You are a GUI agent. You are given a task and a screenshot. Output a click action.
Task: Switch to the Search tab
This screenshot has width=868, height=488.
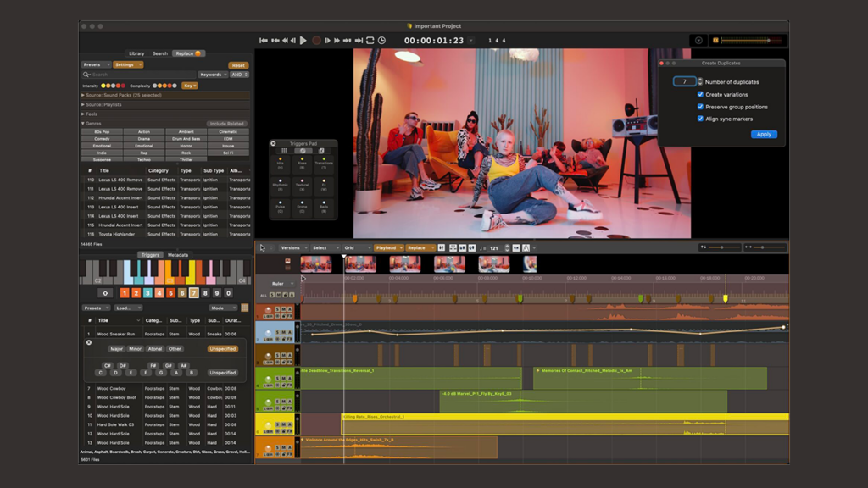(160, 53)
